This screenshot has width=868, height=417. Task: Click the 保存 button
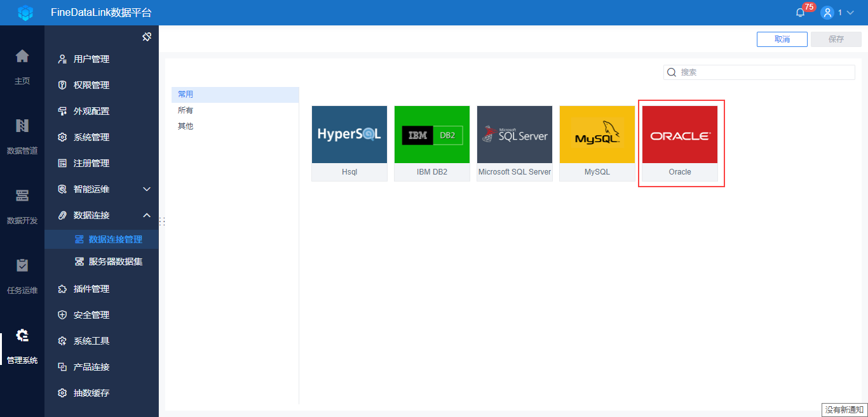(836, 39)
